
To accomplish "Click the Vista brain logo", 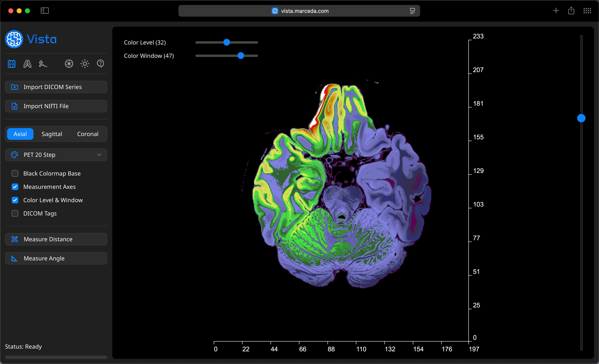I will coord(14,39).
